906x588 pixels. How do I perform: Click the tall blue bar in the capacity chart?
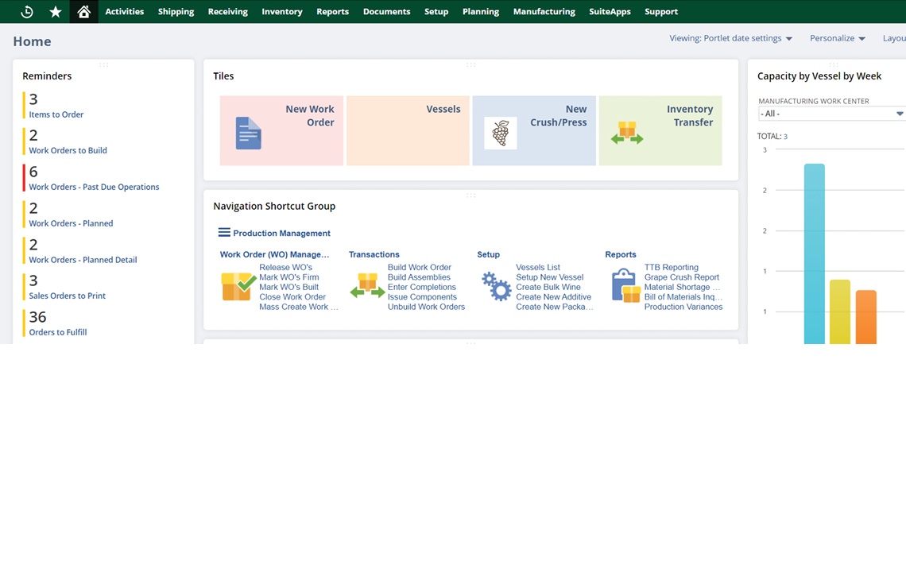click(x=814, y=254)
